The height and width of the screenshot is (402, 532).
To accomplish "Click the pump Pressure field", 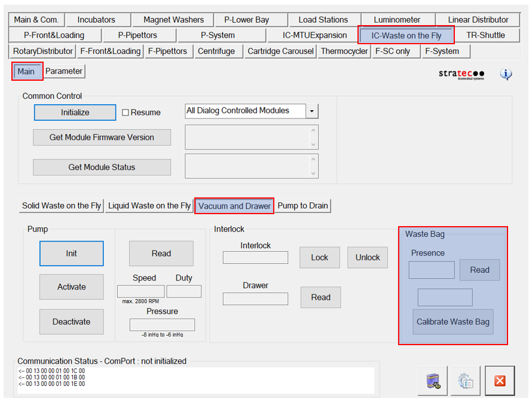I will coord(162,325).
